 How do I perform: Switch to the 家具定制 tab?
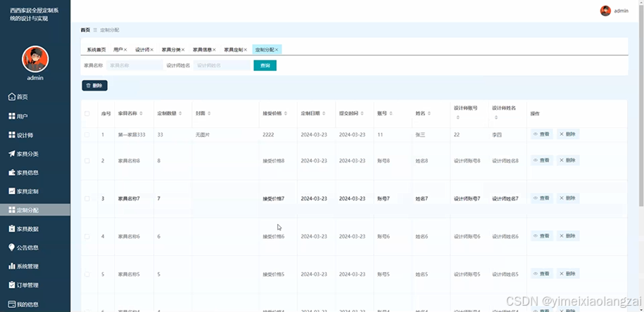[234, 50]
